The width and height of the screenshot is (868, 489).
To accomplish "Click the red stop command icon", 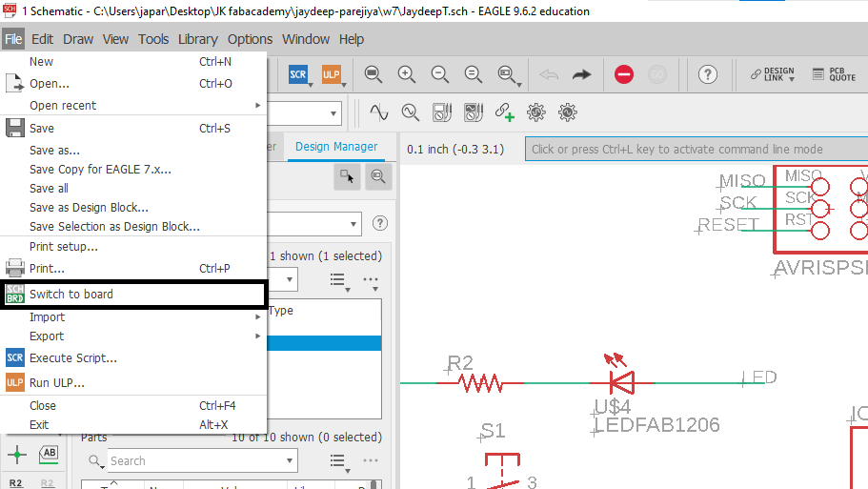I will coord(624,74).
